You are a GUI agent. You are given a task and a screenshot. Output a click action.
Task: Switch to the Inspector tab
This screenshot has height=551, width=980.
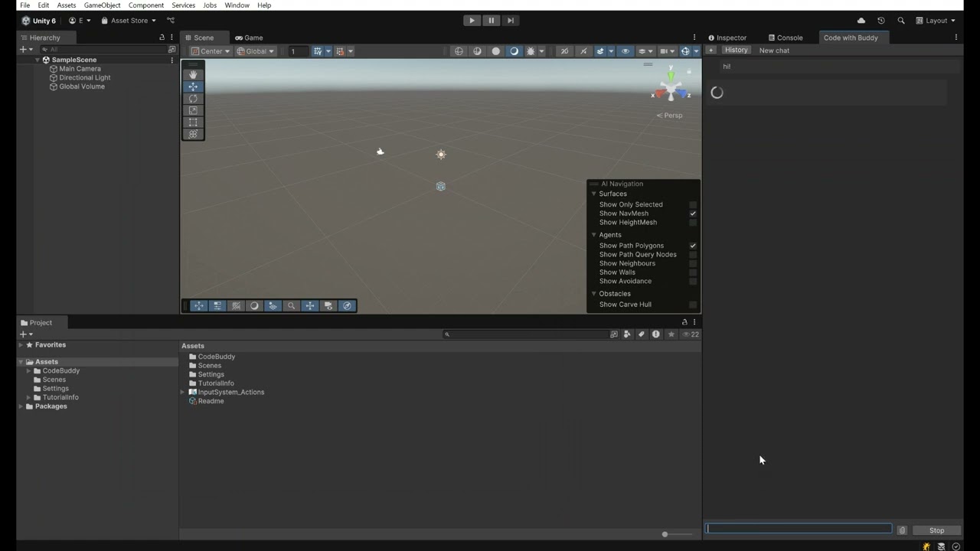click(x=727, y=37)
